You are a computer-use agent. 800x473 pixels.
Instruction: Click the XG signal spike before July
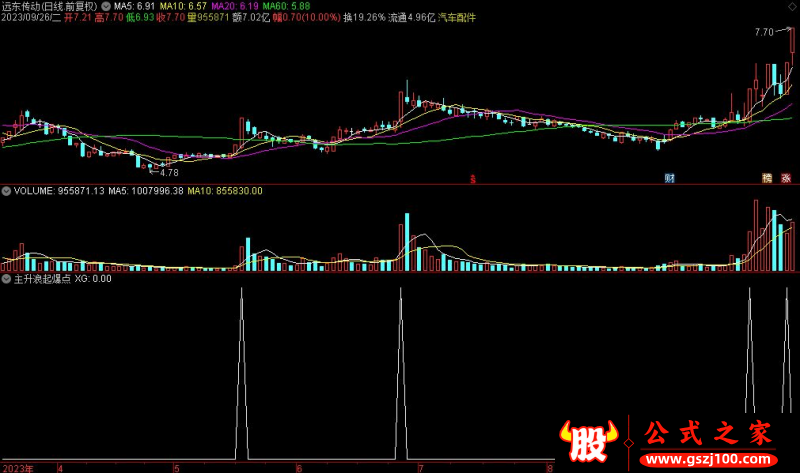(x=401, y=374)
